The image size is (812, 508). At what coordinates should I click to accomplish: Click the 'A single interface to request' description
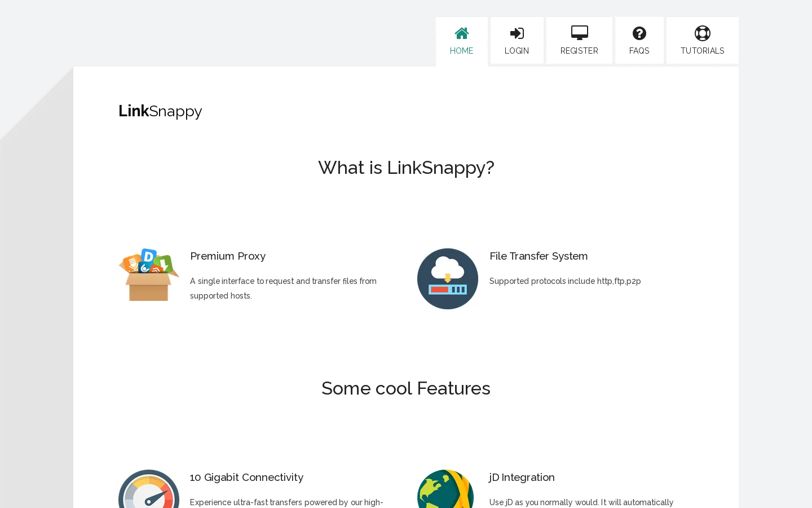[283, 288]
